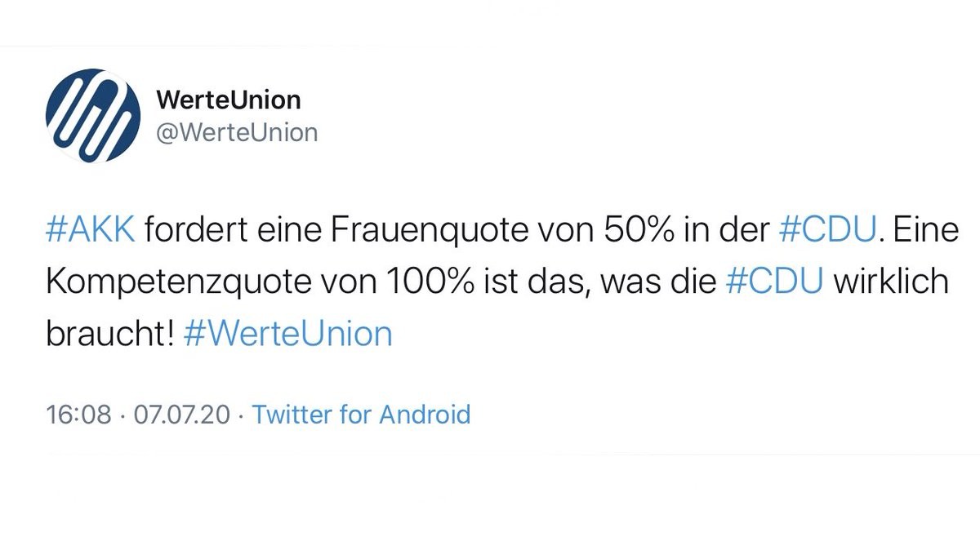Open the #CDU hashtag before "wirklich"
Viewport: 980px width, 550px height.
coord(773,282)
